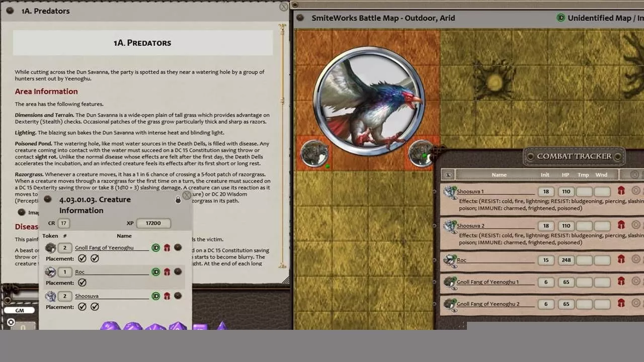
Task: Select the Shoosuva token in the encounter list
Action: [50, 296]
